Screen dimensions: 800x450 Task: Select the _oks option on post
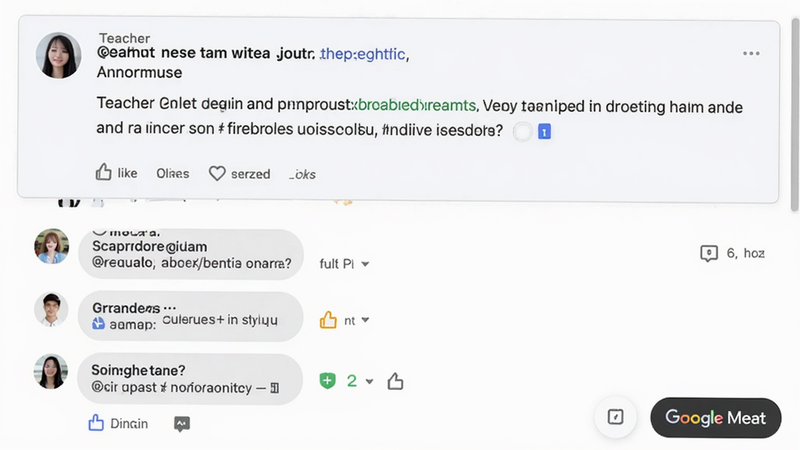303,174
